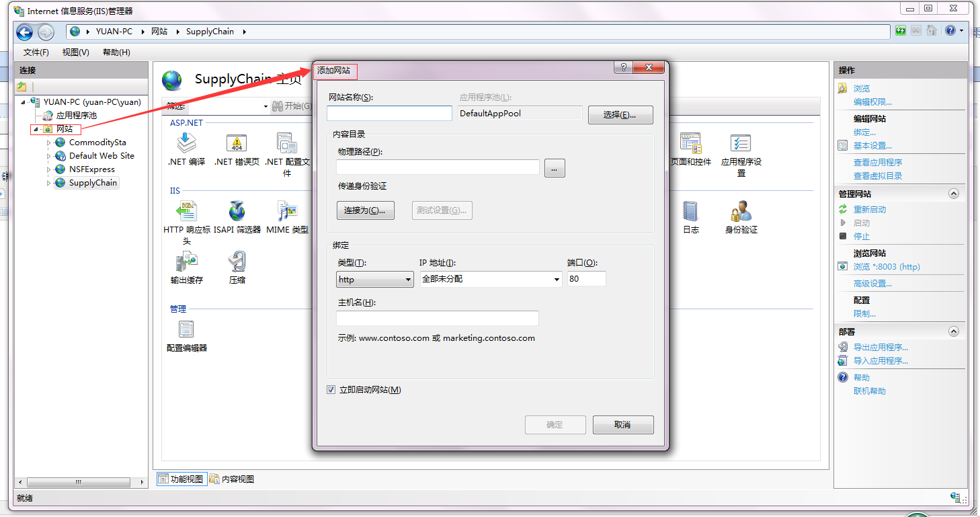Viewport: 980px width, 517px height.
Task: Switch to the 内容视图 tab
Action: (x=232, y=479)
